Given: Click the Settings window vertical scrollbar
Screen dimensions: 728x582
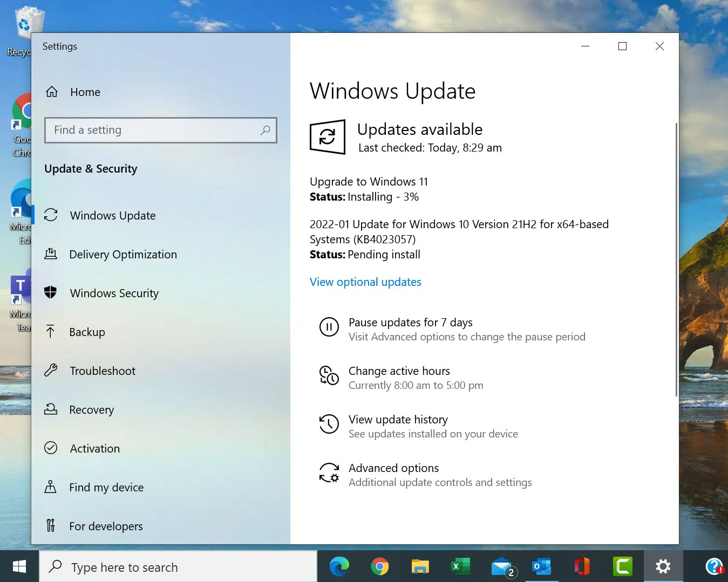Looking at the screenshot, I should pyautogui.click(x=676, y=259).
